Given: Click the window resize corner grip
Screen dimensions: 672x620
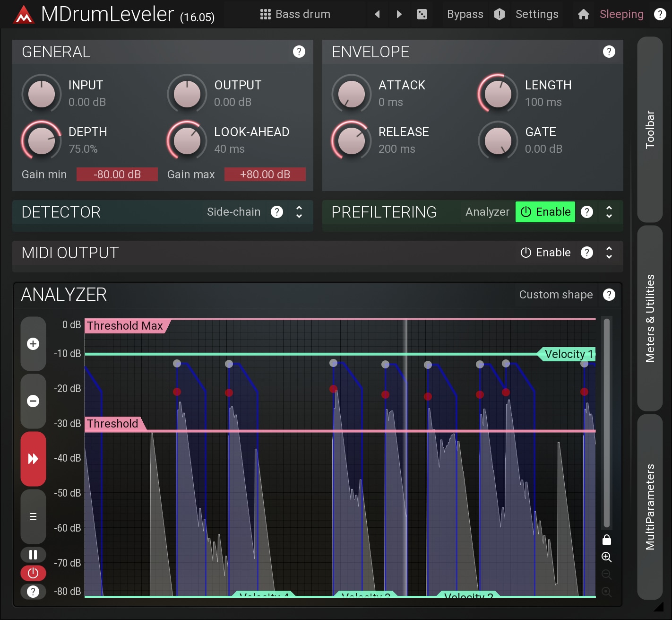Looking at the screenshot, I should pos(659,607).
